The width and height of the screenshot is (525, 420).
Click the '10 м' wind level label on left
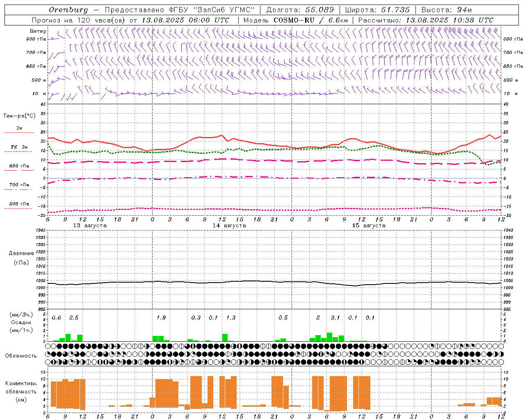[x=39, y=94]
